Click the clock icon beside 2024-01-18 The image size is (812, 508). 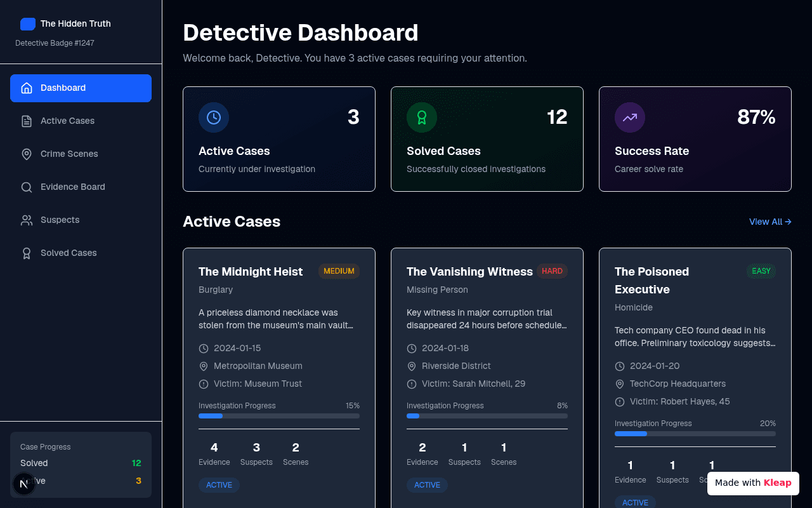point(412,349)
